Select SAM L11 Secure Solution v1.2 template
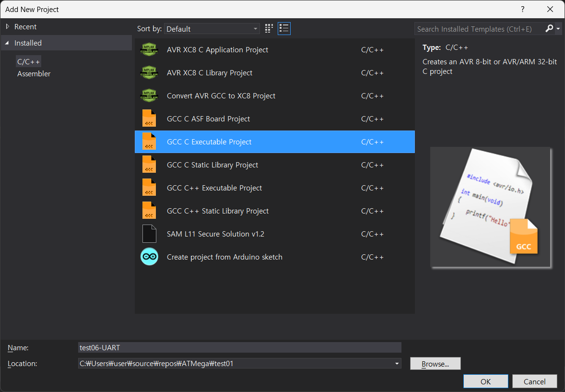565x392 pixels. (274, 234)
